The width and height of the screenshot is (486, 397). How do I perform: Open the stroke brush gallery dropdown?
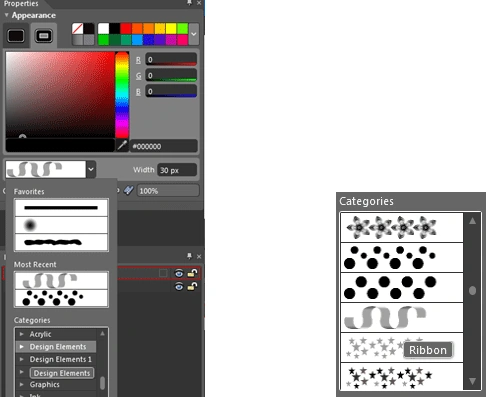click(x=91, y=169)
